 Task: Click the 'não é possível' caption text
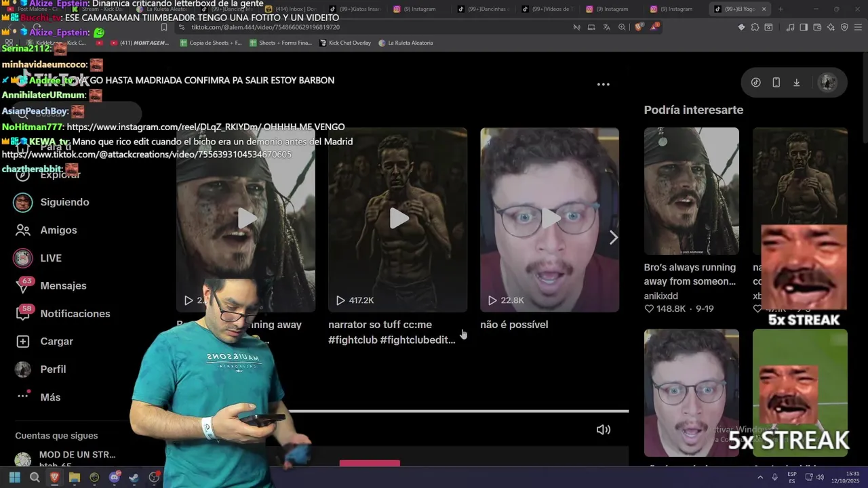click(x=514, y=325)
